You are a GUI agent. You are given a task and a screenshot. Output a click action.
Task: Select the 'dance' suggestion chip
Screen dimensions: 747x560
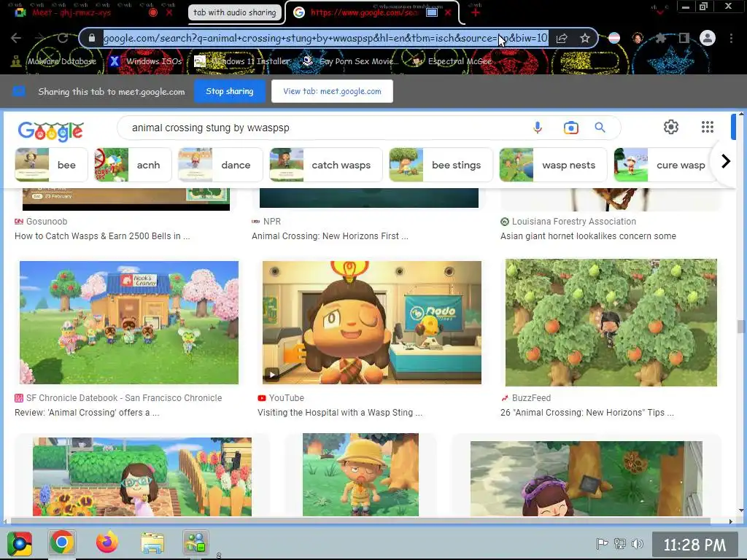tap(220, 165)
